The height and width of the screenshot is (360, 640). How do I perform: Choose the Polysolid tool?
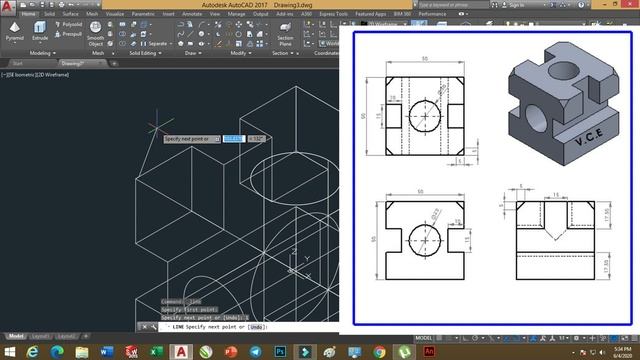click(68, 24)
